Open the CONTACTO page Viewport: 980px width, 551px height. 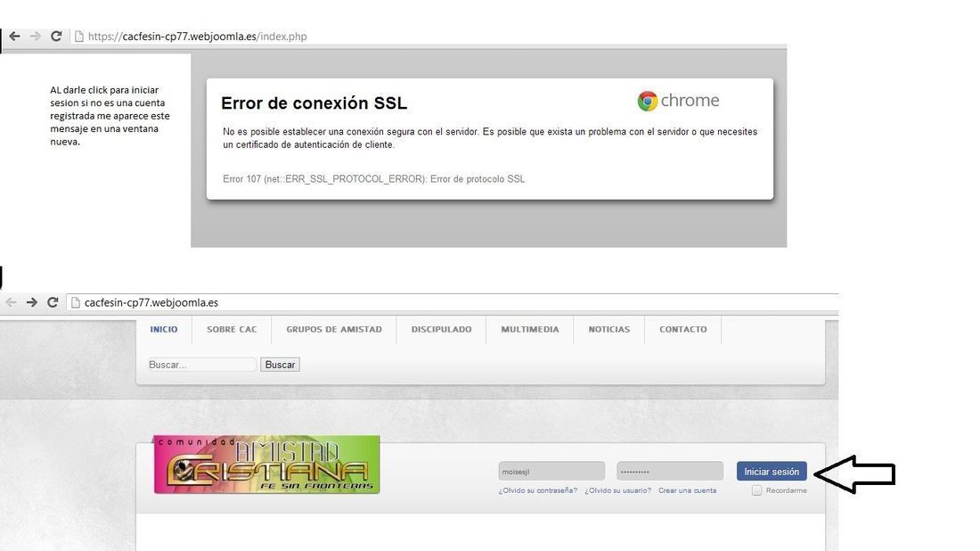pos(683,329)
